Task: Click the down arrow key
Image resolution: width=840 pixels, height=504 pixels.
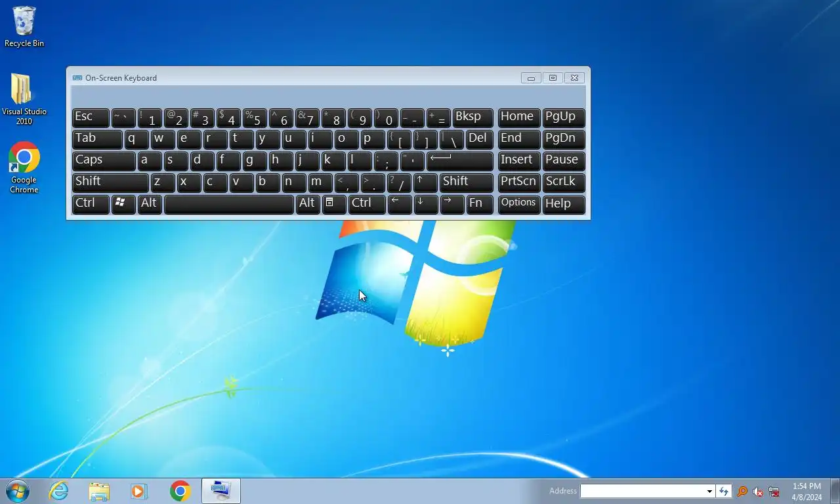Action: coord(426,203)
